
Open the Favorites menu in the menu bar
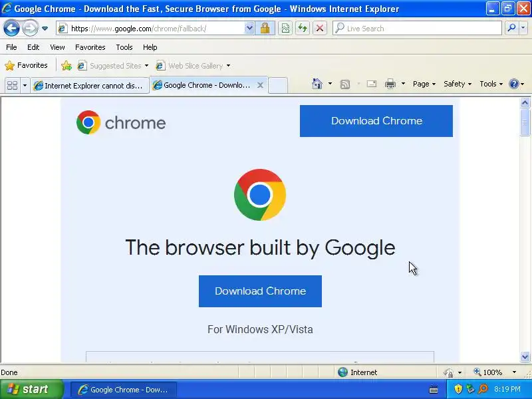click(x=90, y=47)
